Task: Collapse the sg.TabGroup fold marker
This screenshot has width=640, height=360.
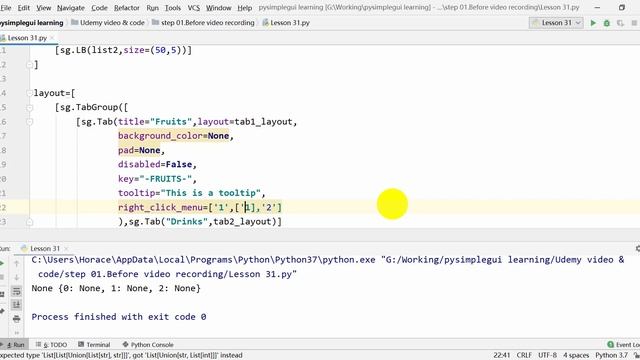Action: 29,107
